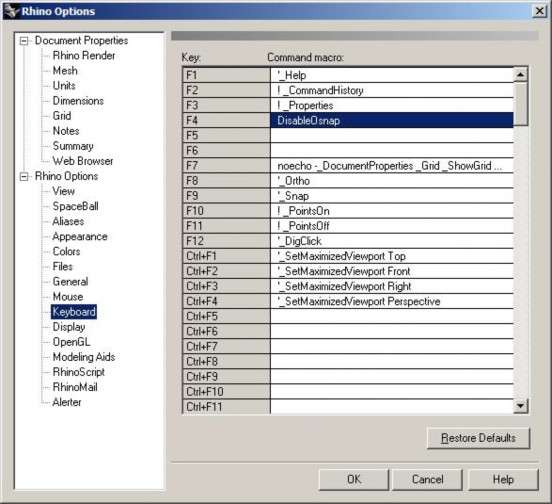Open the Aliases options page
The width and height of the screenshot is (552, 504).
68,221
